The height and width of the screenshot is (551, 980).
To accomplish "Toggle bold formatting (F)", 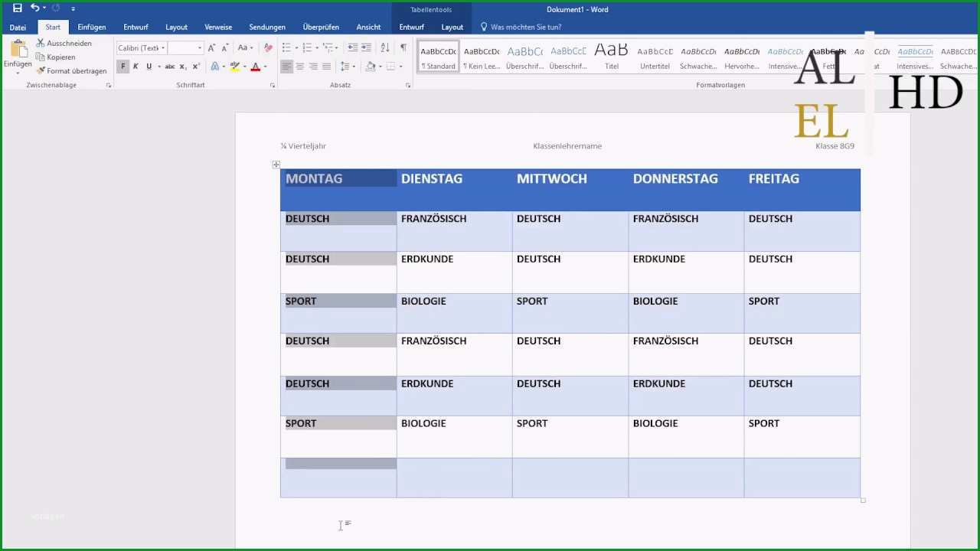I will pyautogui.click(x=122, y=67).
